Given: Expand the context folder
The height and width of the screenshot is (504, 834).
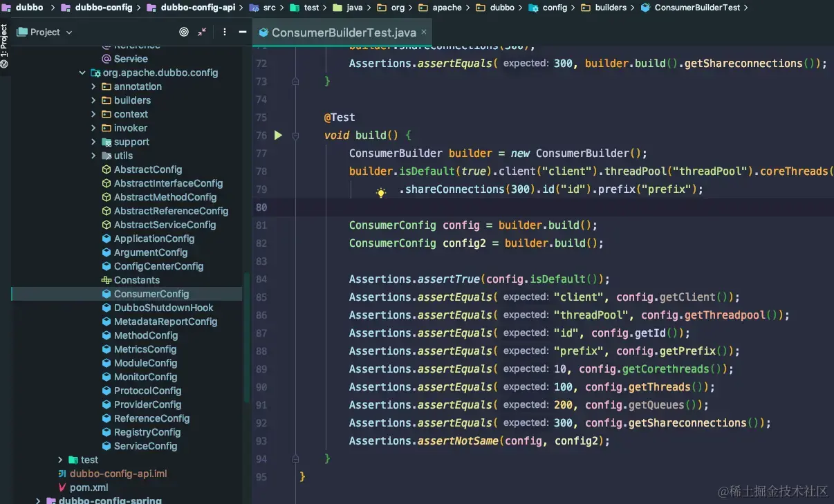Looking at the screenshot, I should 94,114.
